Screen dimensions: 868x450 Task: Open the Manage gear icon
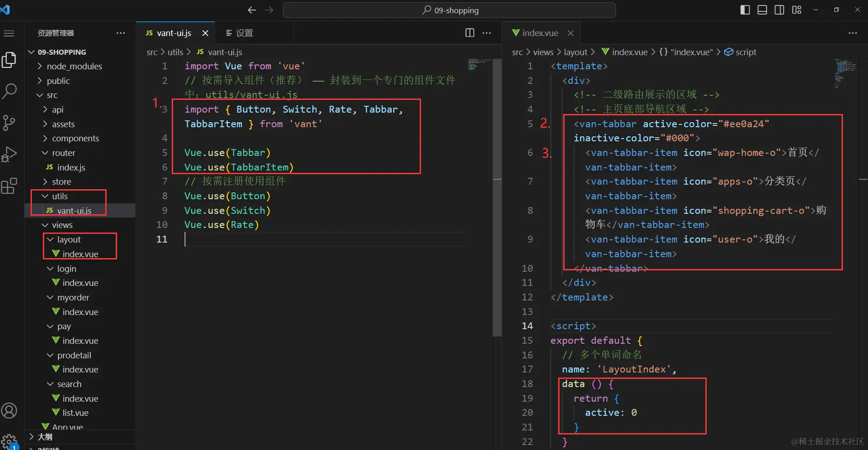pyautogui.click(x=9, y=441)
